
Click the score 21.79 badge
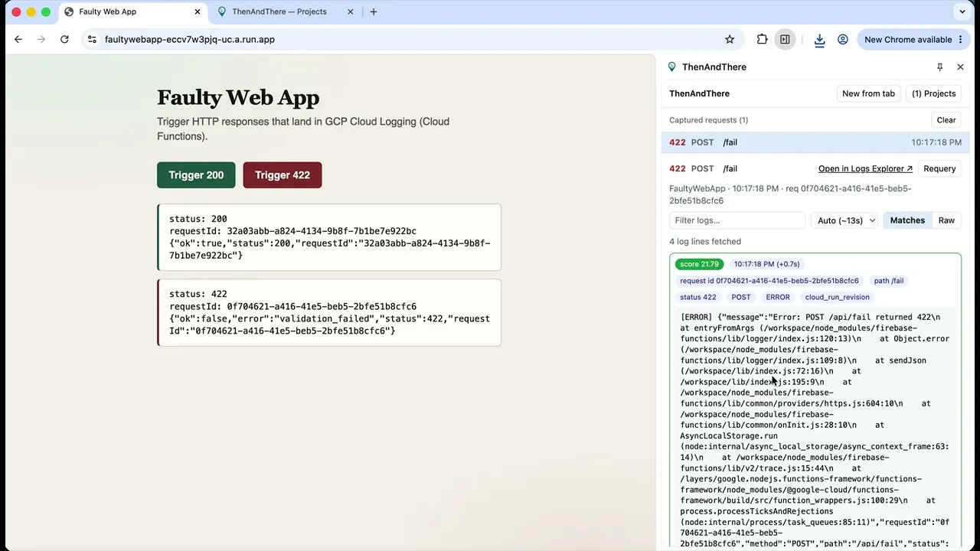[700, 264]
